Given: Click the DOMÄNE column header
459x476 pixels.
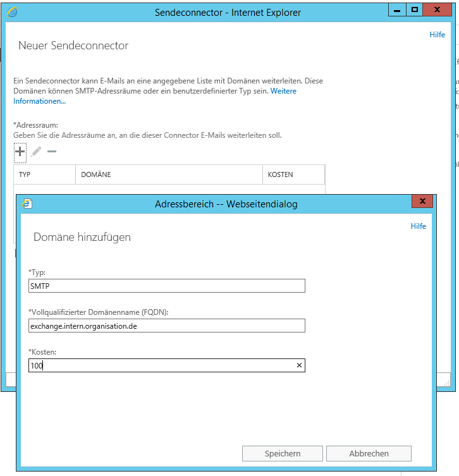Looking at the screenshot, I should [169, 174].
